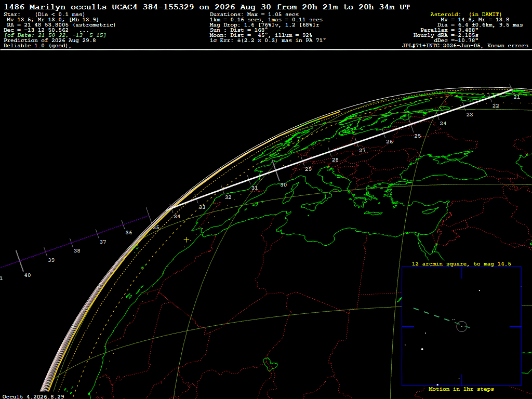Select path minute marker 21
This screenshot has height=399, width=532.
pyautogui.click(x=516, y=97)
